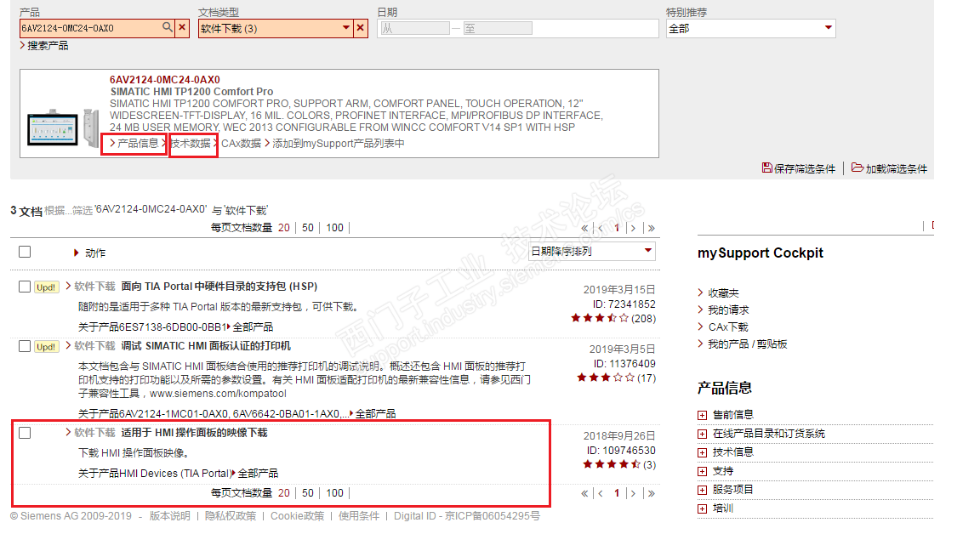Expand the 技术信息 section

tap(703, 453)
